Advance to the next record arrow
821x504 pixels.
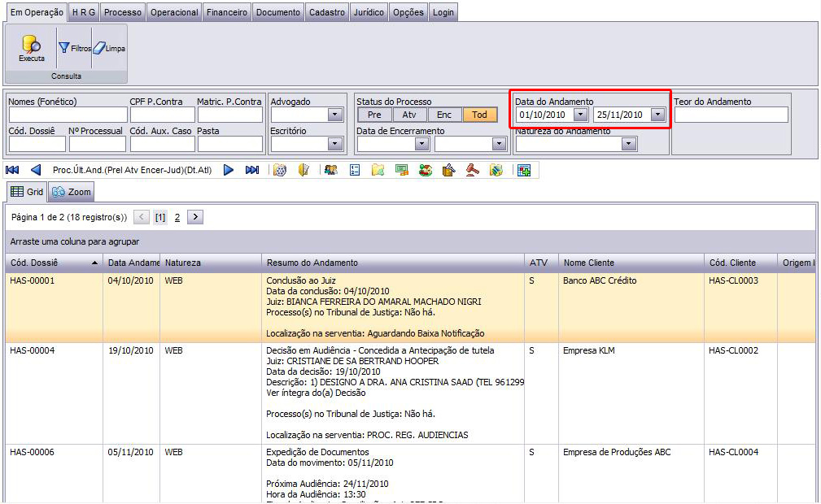(x=229, y=170)
